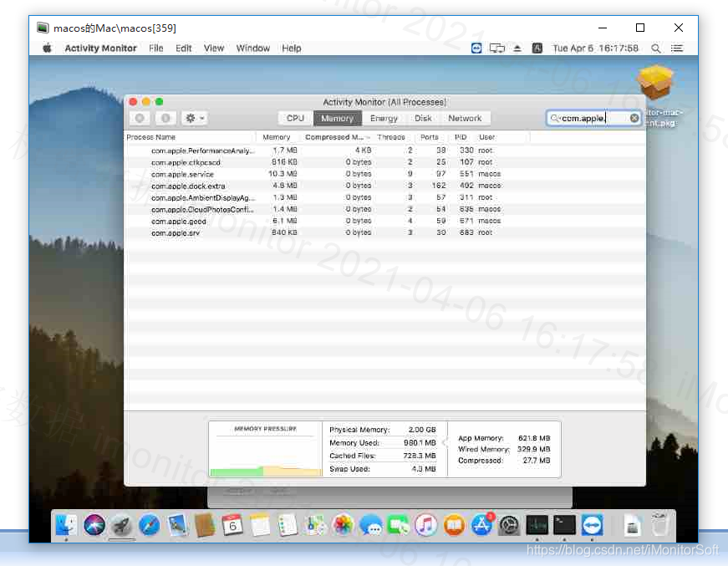
Task: Select the com.apple.good process
Action: point(384,221)
